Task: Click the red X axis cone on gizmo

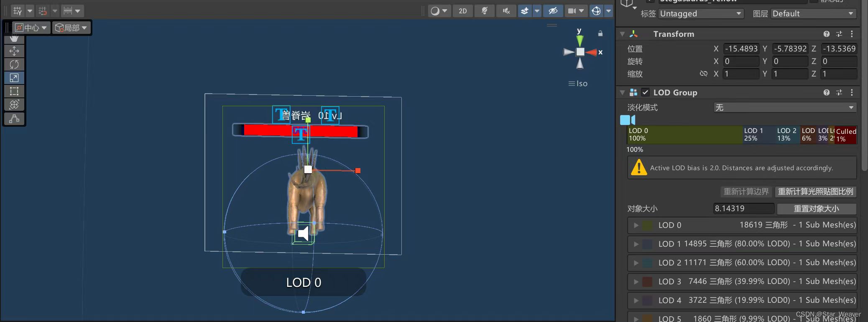Action: tap(591, 52)
